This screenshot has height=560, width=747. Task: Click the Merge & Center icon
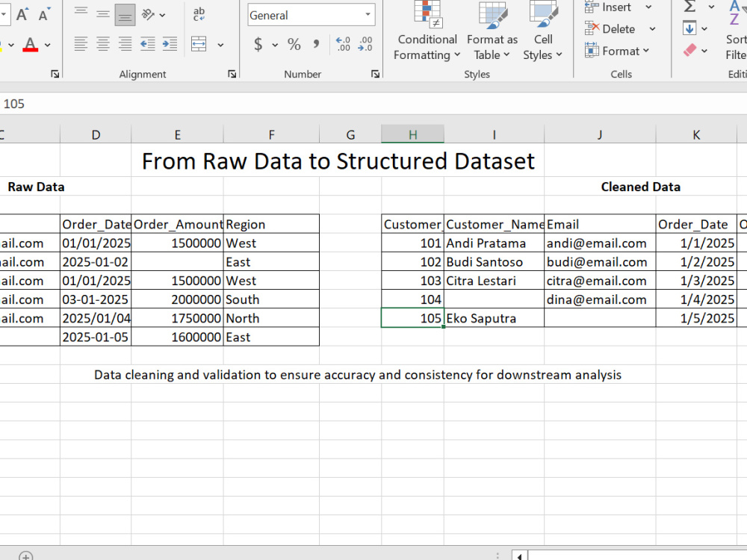[199, 44]
